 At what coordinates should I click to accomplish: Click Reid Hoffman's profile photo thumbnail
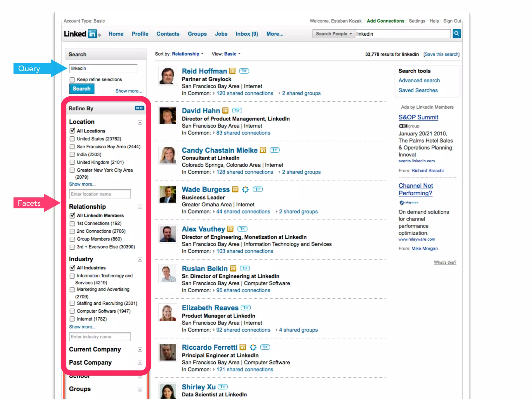pyautogui.click(x=168, y=76)
